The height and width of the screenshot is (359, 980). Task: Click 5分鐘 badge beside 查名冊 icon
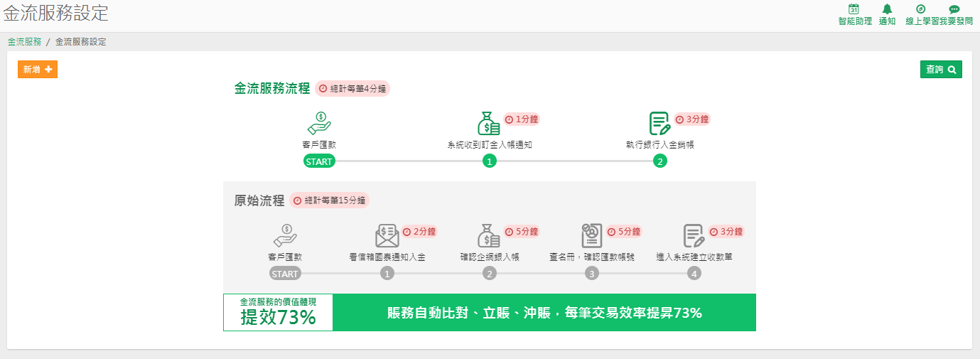point(624,231)
